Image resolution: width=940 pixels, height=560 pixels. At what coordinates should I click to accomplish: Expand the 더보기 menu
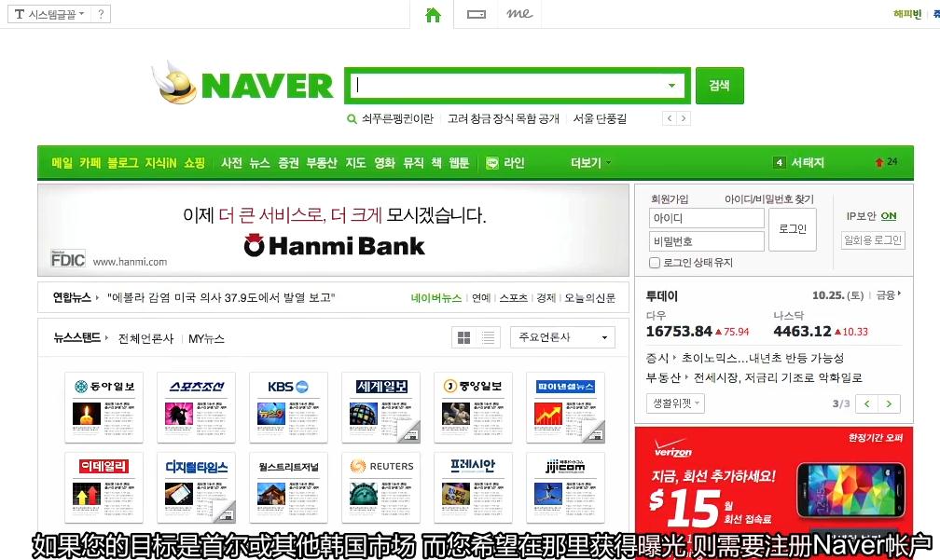590,163
